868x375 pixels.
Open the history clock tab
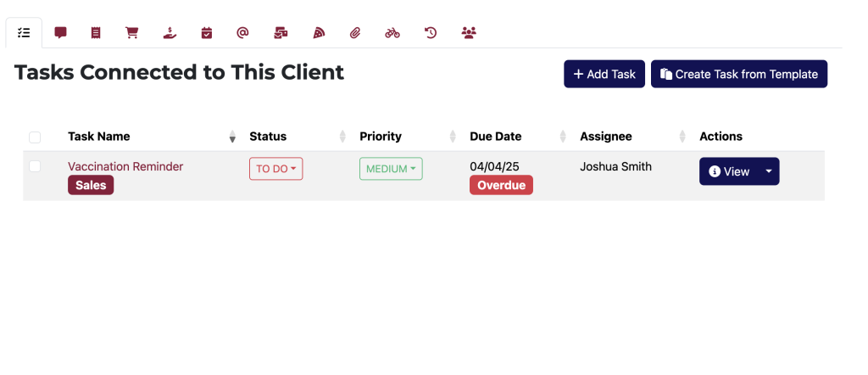[x=431, y=33]
